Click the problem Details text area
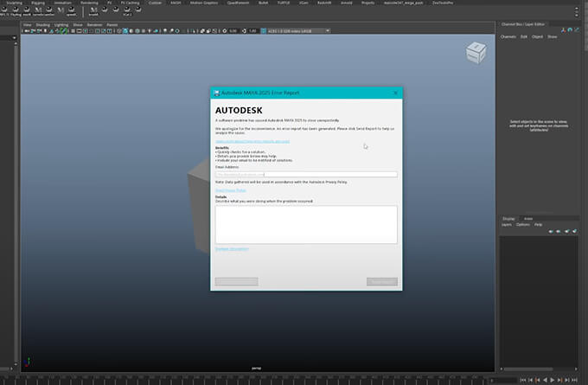 pos(305,224)
